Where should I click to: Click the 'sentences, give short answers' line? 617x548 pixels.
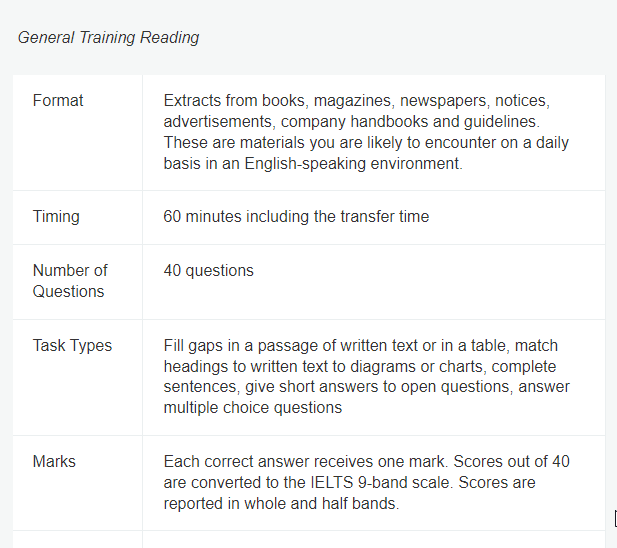(x=366, y=387)
